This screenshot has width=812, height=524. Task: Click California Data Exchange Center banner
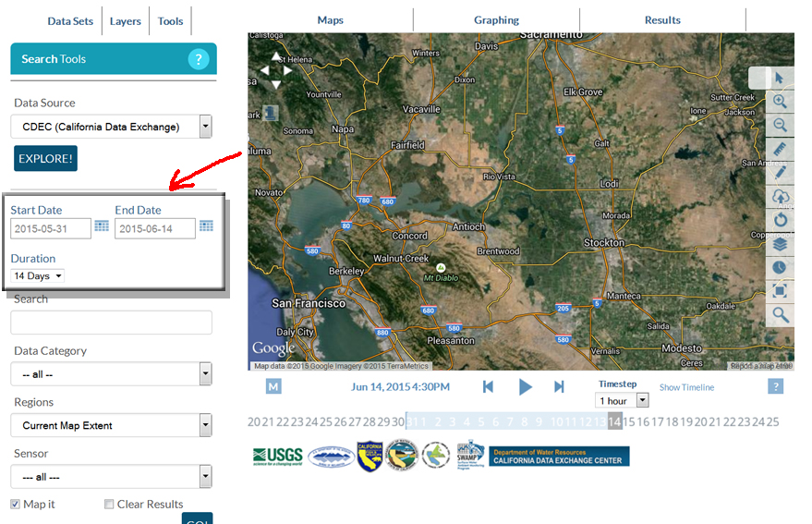[x=559, y=457]
